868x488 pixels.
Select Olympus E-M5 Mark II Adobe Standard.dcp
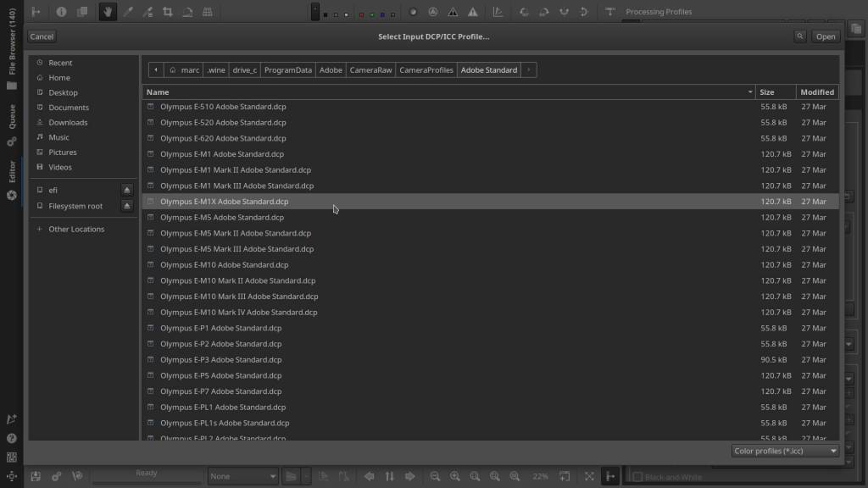pyautogui.click(x=491, y=233)
